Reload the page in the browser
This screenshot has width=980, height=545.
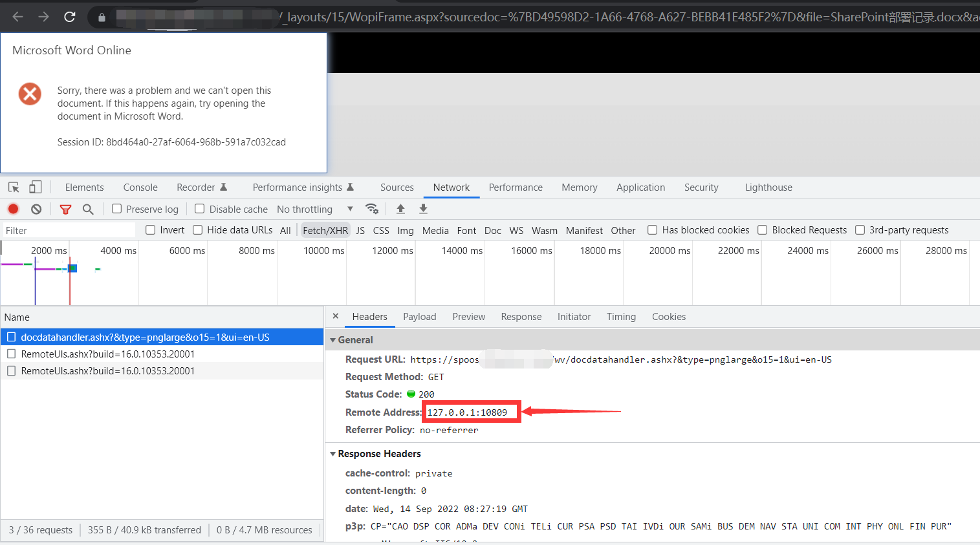[70, 17]
